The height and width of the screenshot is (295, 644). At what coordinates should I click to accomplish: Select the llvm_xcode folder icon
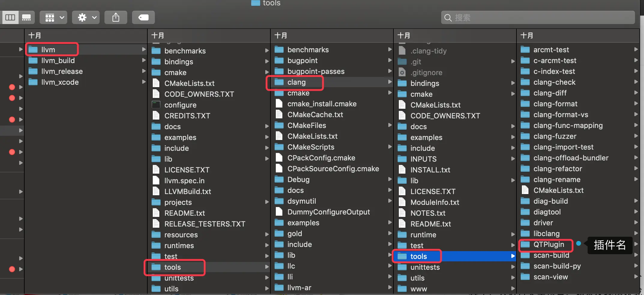pyautogui.click(x=33, y=82)
